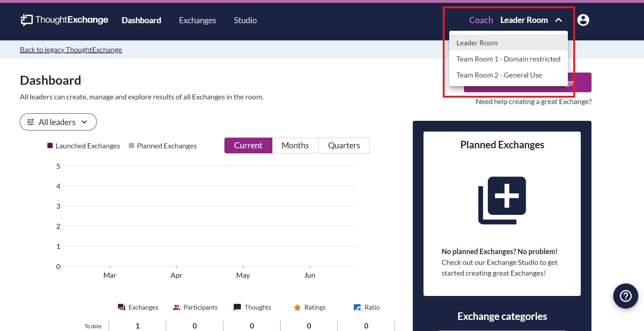Screen dimensions: 644x331
Task: Click the Thoughts speech bubble icon
Action: pos(237,307)
